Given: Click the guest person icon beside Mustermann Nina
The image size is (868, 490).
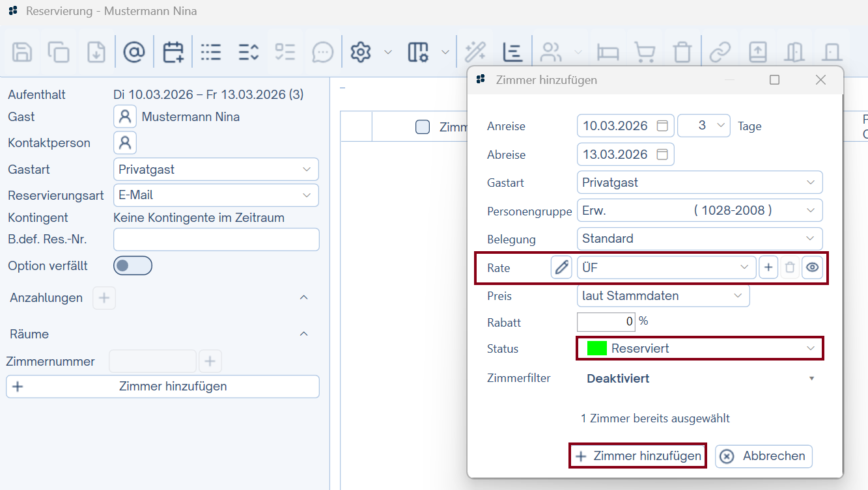Looking at the screenshot, I should (125, 117).
